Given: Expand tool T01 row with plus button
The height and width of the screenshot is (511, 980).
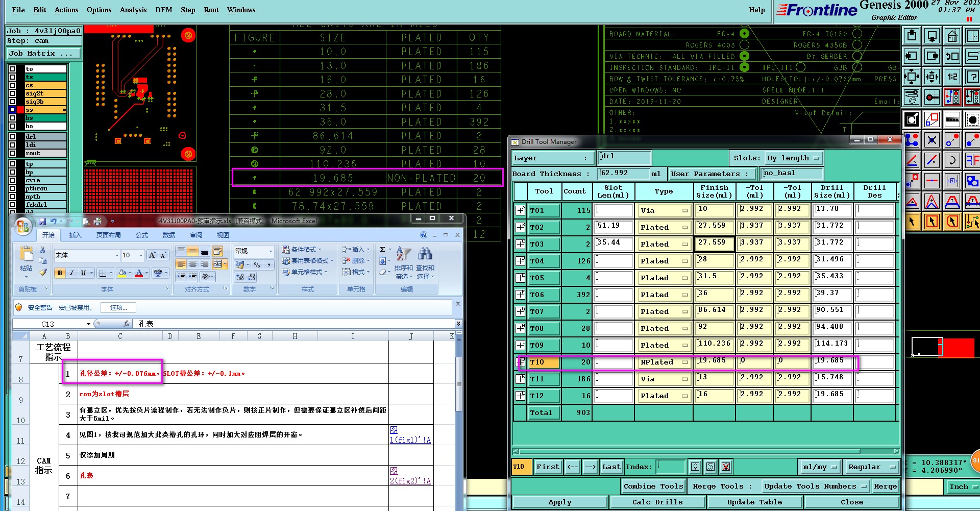Looking at the screenshot, I should point(520,210).
